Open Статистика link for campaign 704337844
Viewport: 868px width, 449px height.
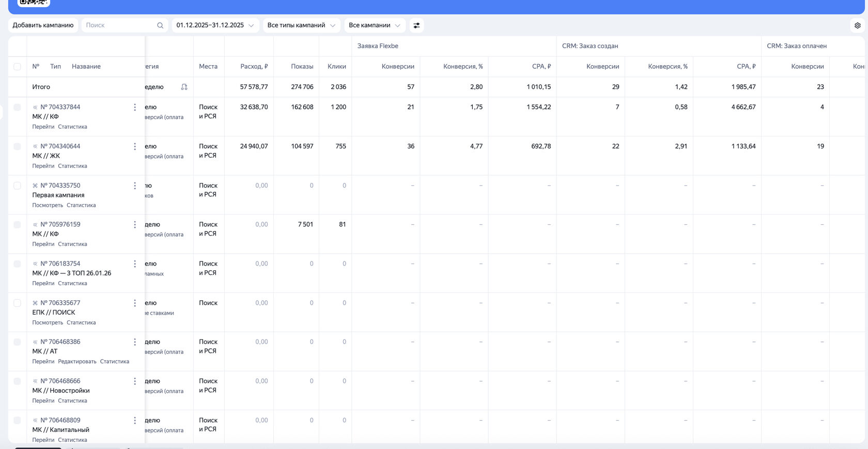point(72,127)
